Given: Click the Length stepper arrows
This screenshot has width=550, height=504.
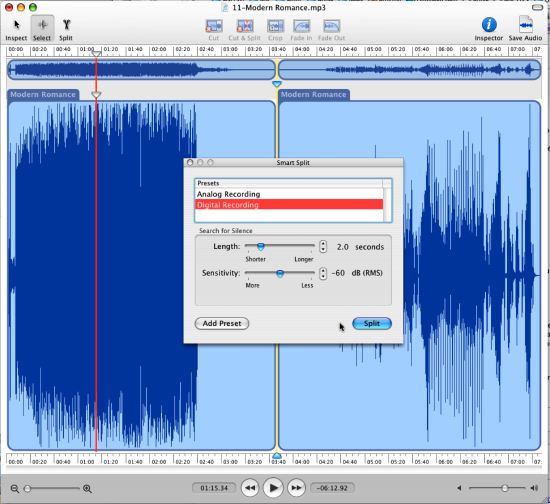Looking at the screenshot, I should click(323, 247).
